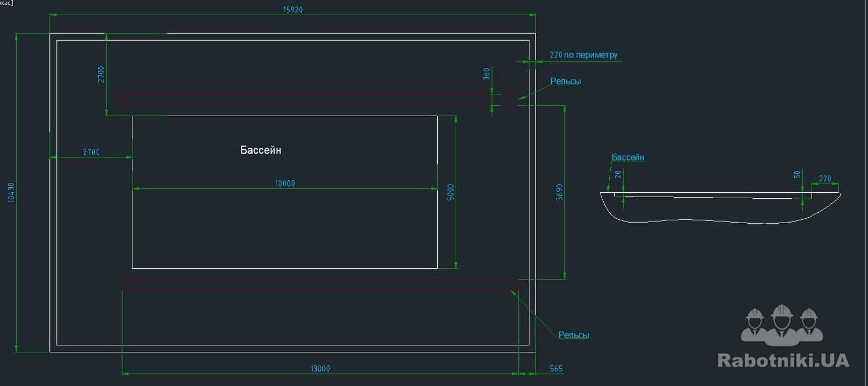Select the 15920 overall width dimension
This screenshot has height=386, width=868.
coord(293,10)
